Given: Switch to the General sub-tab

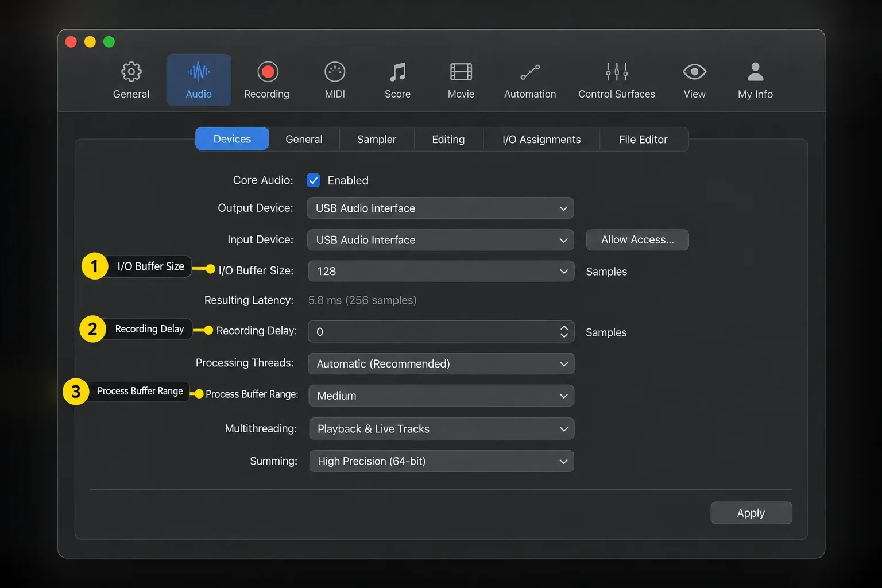Looking at the screenshot, I should (x=304, y=139).
